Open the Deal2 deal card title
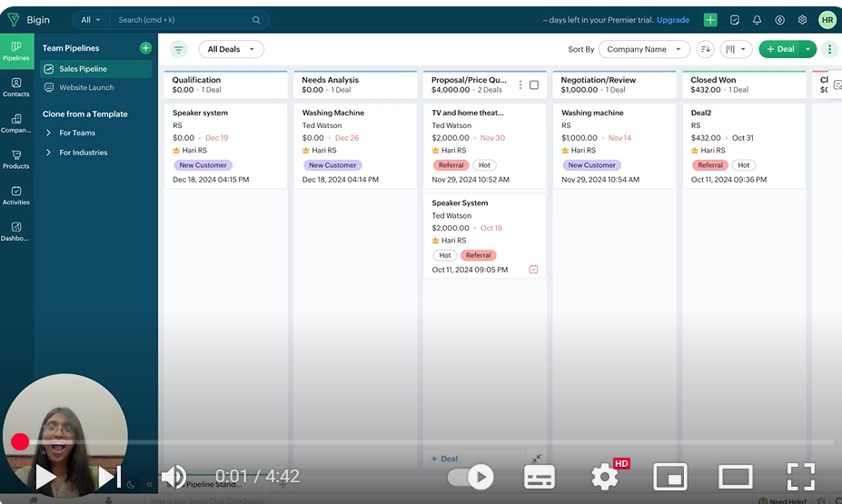Viewport: 842px width, 504px height. tap(701, 113)
